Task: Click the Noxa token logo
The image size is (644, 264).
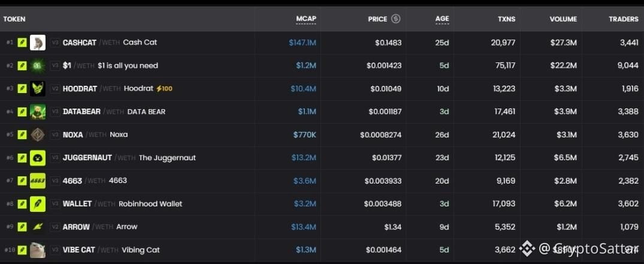Action: point(38,134)
